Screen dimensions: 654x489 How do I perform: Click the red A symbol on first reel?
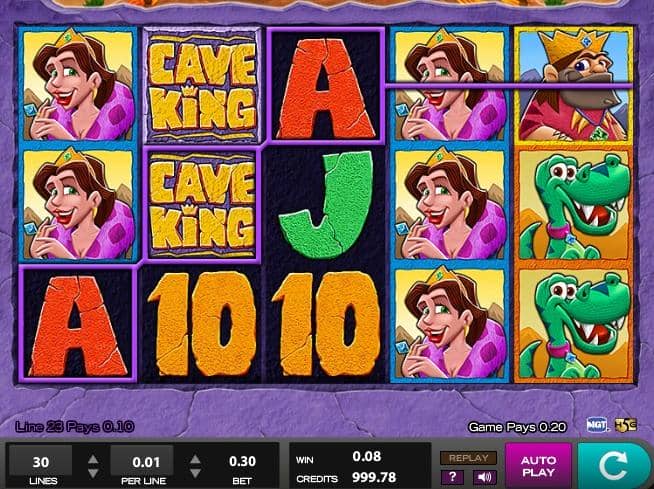pos(78,325)
